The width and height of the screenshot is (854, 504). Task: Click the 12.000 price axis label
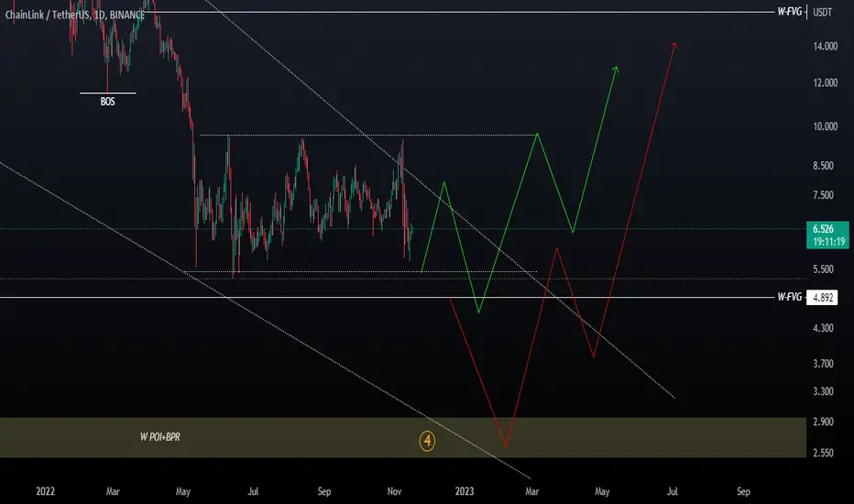click(825, 82)
